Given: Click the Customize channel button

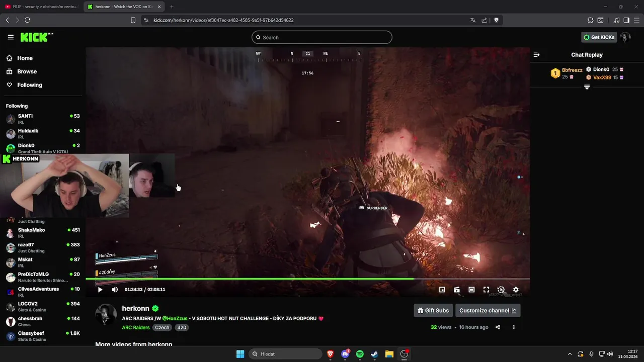Looking at the screenshot, I should (x=488, y=311).
